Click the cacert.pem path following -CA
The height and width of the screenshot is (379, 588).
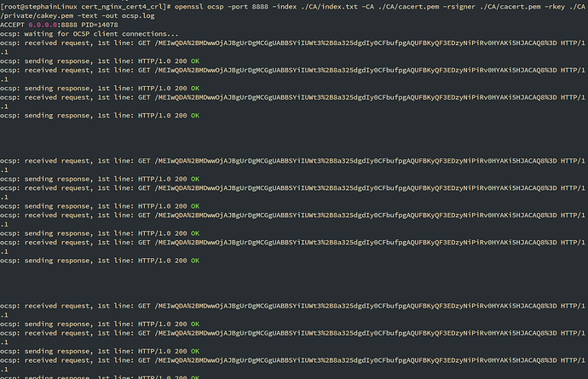[418, 6]
